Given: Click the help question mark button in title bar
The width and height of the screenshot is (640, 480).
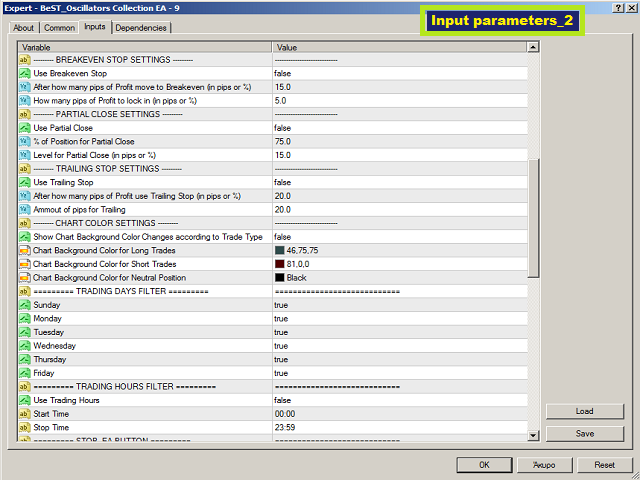Looking at the screenshot, I should [619, 8].
